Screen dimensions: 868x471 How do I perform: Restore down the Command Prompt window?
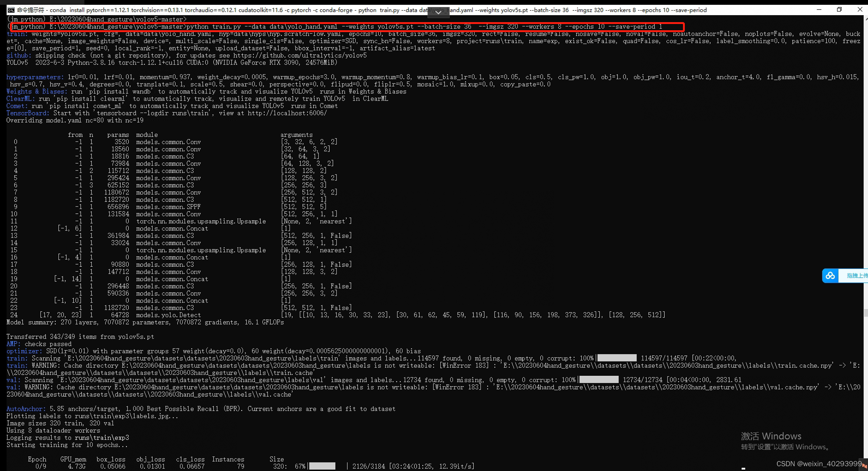(x=839, y=10)
